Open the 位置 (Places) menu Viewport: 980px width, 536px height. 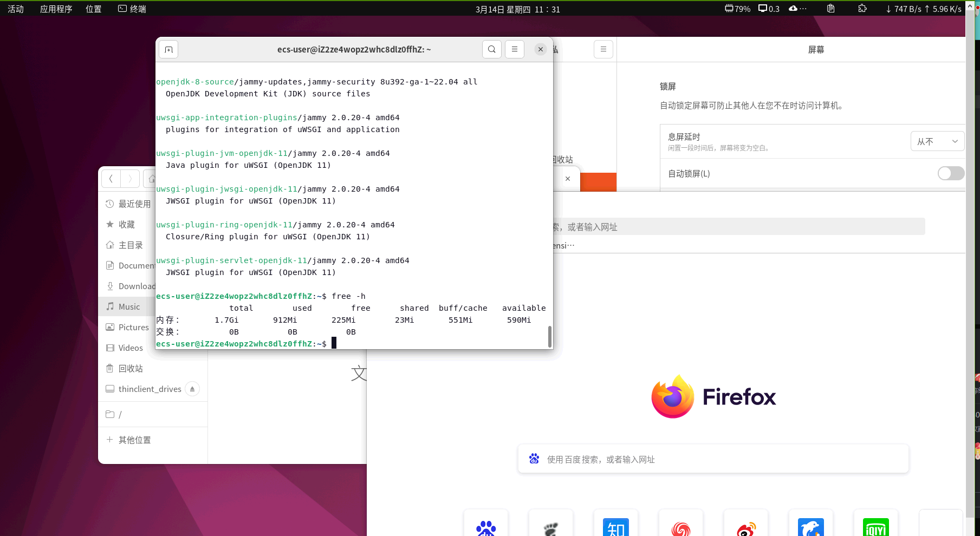coord(94,9)
